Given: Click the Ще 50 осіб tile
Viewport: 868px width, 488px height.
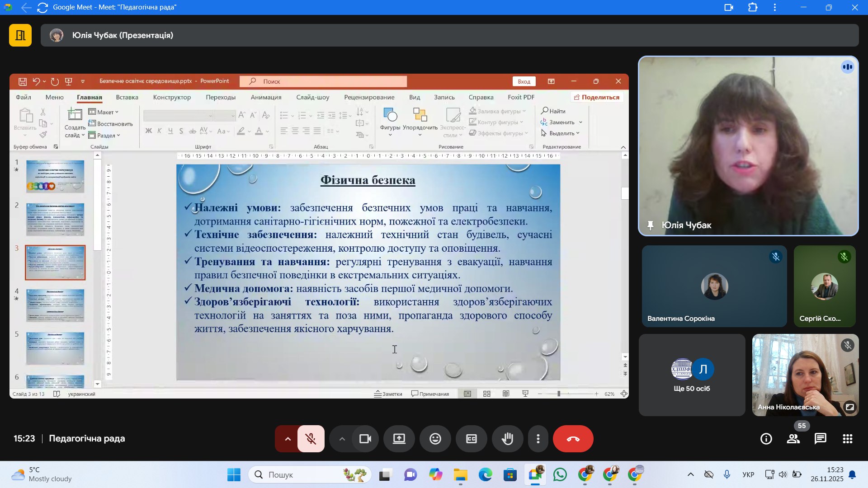Looking at the screenshot, I should (x=692, y=375).
